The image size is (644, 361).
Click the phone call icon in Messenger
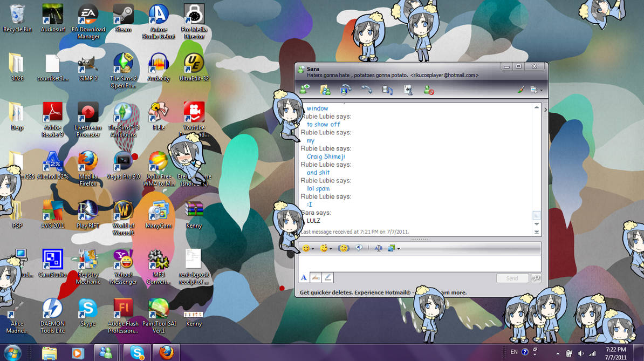coord(366,90)
